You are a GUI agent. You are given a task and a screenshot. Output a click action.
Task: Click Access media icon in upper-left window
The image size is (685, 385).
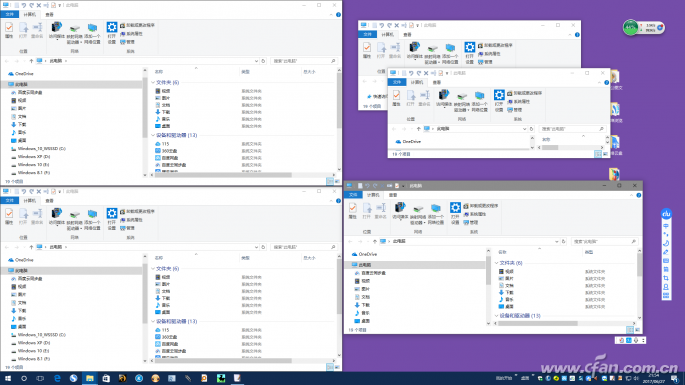(56, 31)
